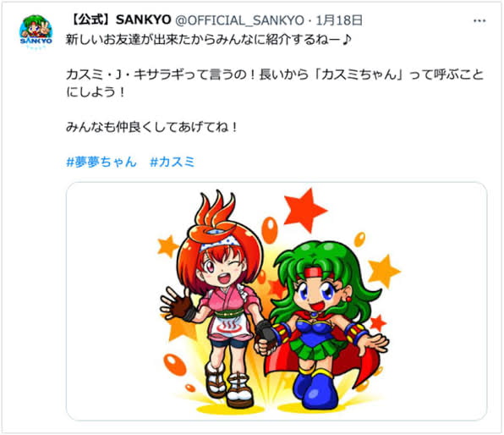The height and width of the screenshot is (435, 504).
Task: Follow the #夢夢ちゃん hashtag
Action: point(101,162)
